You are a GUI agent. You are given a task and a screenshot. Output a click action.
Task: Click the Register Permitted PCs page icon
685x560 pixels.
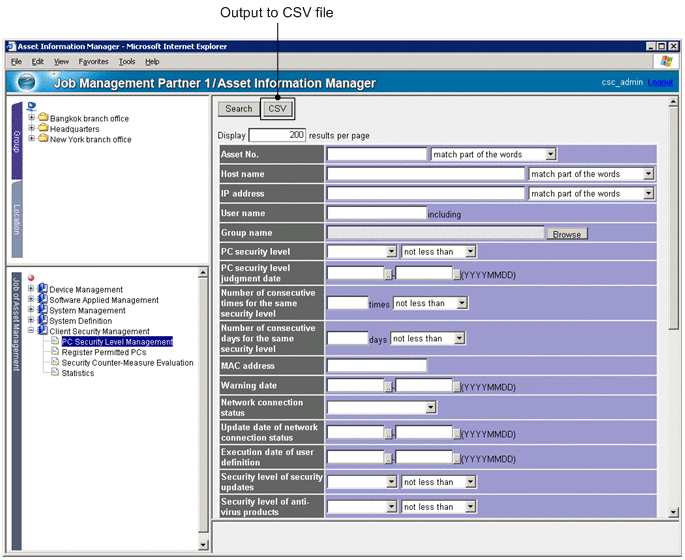click(x=55, y=352)
